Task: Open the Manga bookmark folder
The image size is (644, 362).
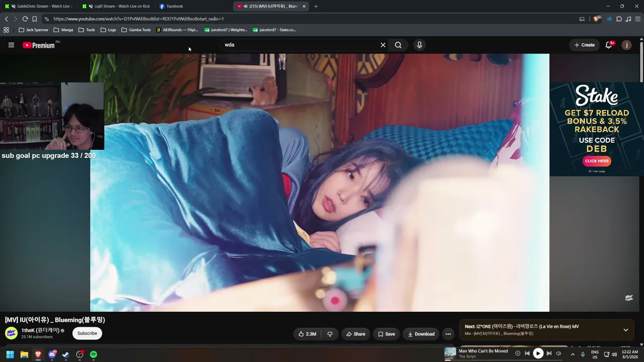Action: (x=63, y=30)
